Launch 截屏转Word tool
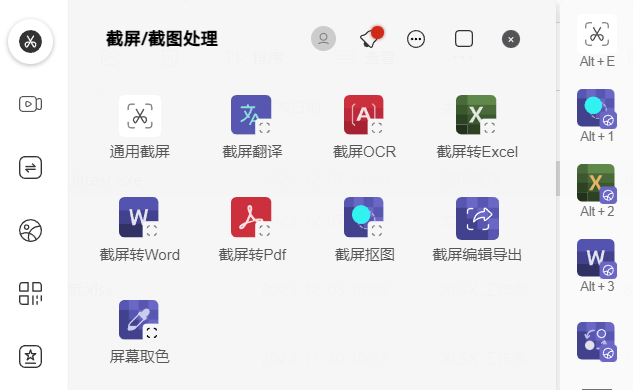Screen dimensions: 633x390 [x=138, y=217]
